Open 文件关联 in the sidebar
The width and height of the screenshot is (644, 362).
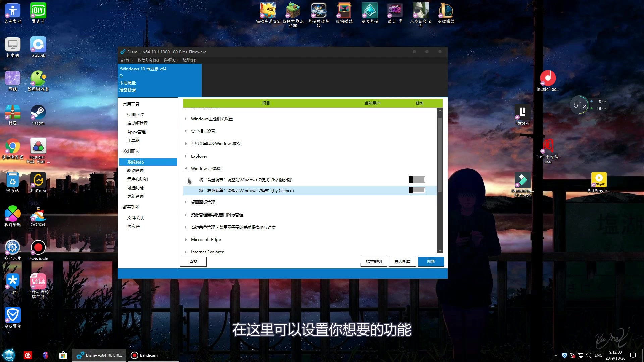[136, 218]
